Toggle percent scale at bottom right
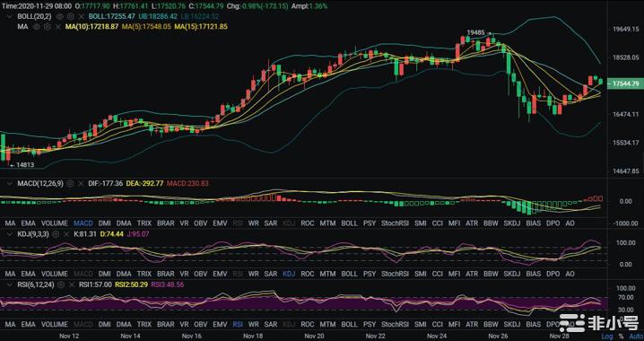The width and height of the screenshot is (644, 341). [621, 337]
